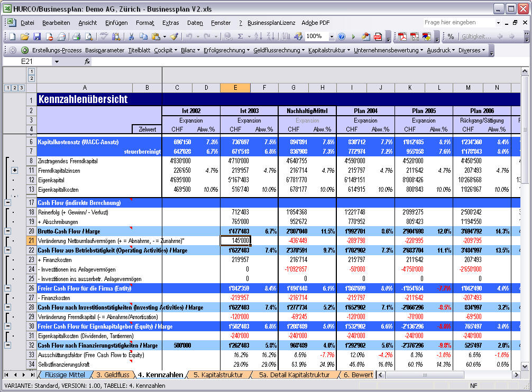Click the horizontal scrollbar right arrow

[x=516, y=375]
